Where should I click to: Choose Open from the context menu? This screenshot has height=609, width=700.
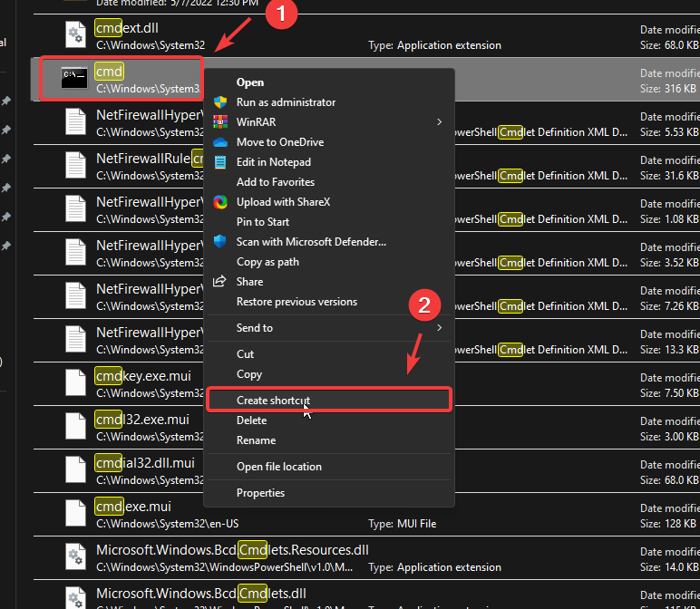tap(329, 82)
